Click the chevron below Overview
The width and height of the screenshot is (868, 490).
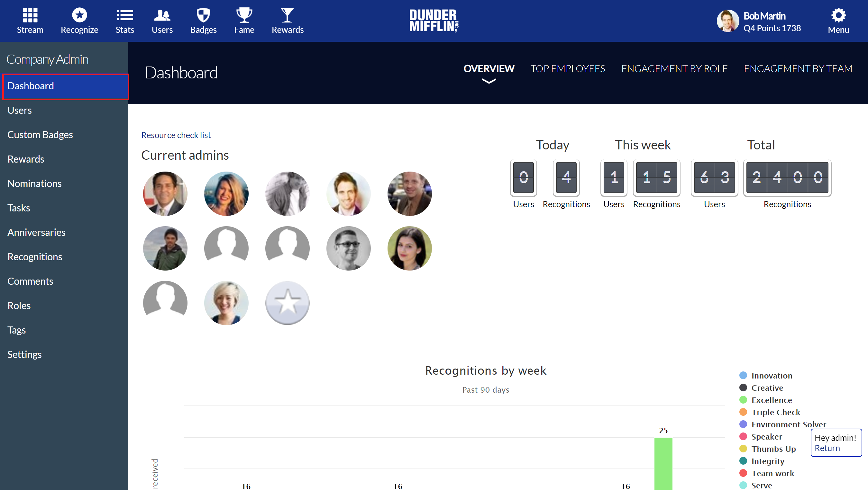(x=489, y=81)
